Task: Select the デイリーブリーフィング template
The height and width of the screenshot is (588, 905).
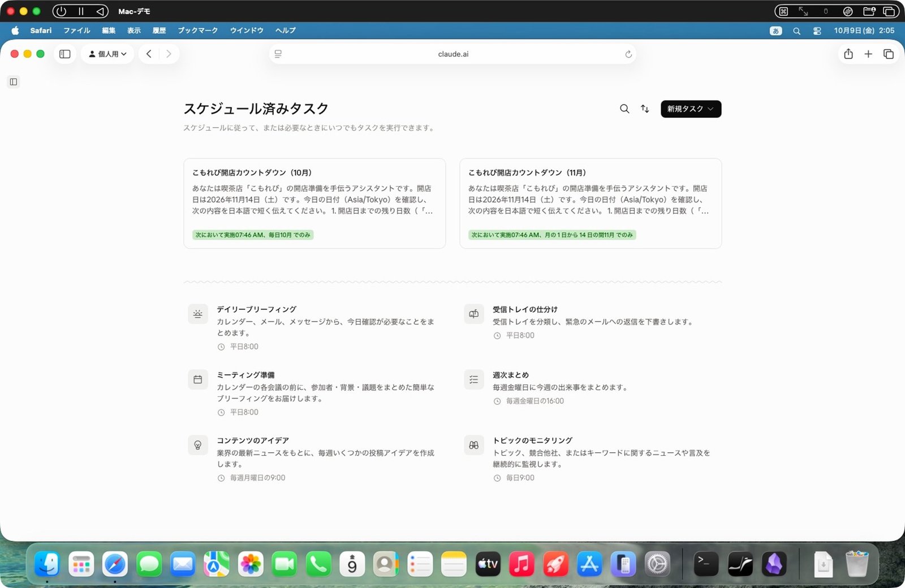Action: click(x=314, y=327)
